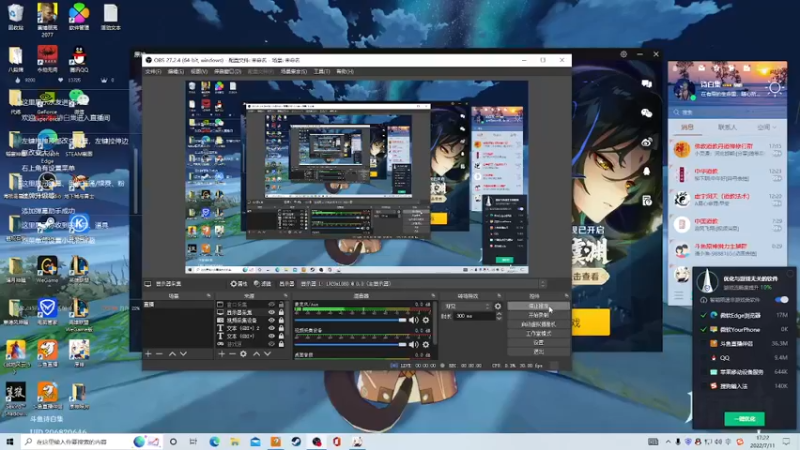Open OBS 设置 settings button
Image resolution: width=800 pixels, height=450 pixels.
(x=538, y=343)
